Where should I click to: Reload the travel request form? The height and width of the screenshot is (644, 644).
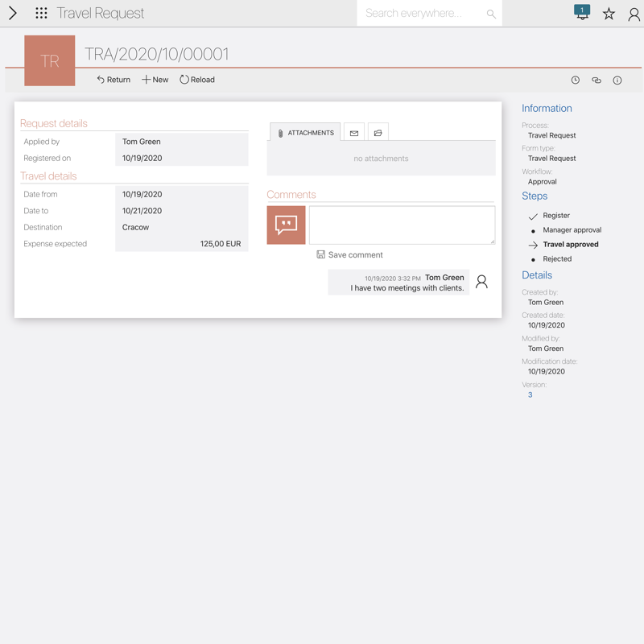click(197, 80)
